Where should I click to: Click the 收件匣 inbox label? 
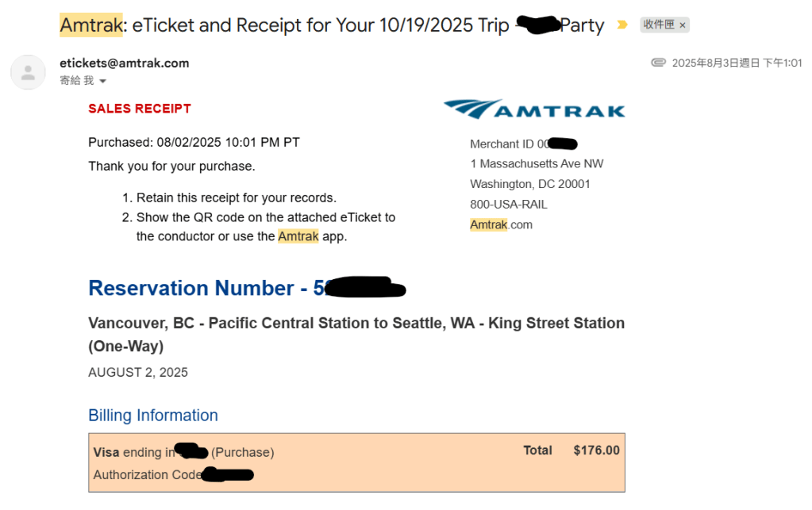click(658, 25)
